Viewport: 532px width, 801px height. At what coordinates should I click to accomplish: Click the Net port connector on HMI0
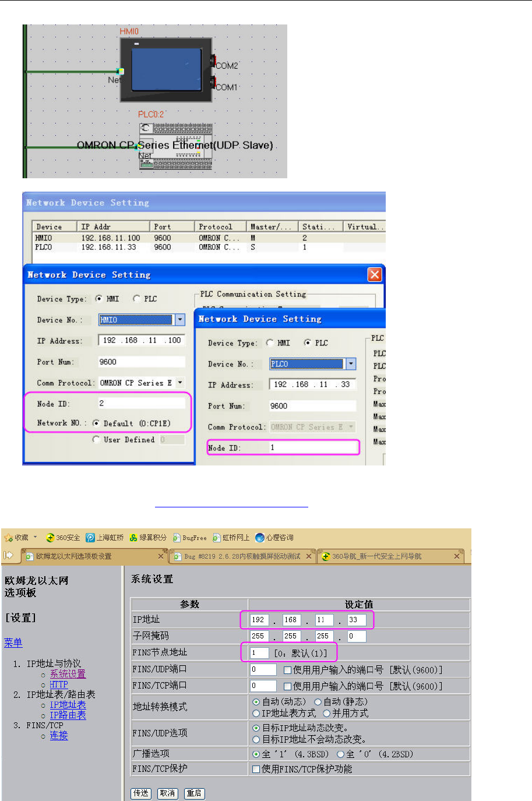coord(120,72)
